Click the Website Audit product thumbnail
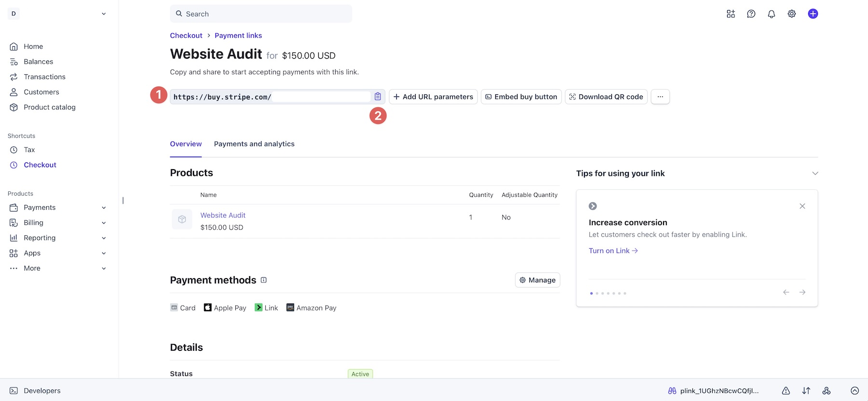Image resolution: width=868 pixels, height=401 pixels. pos(182,219)
